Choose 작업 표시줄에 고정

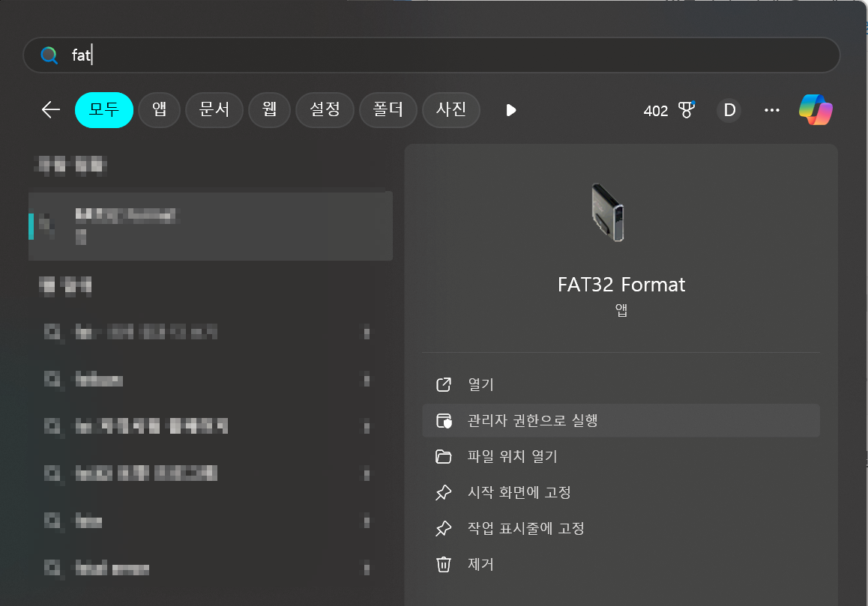(621, 529)
